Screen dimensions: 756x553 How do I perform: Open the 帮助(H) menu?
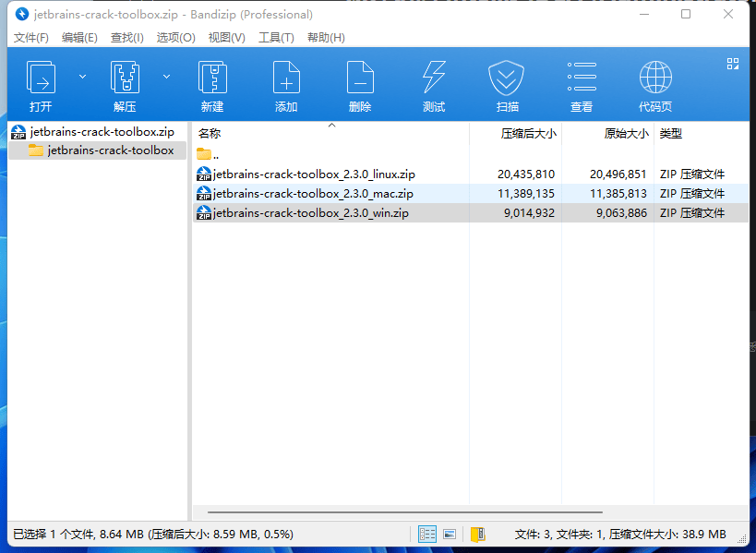coord(326,38)
